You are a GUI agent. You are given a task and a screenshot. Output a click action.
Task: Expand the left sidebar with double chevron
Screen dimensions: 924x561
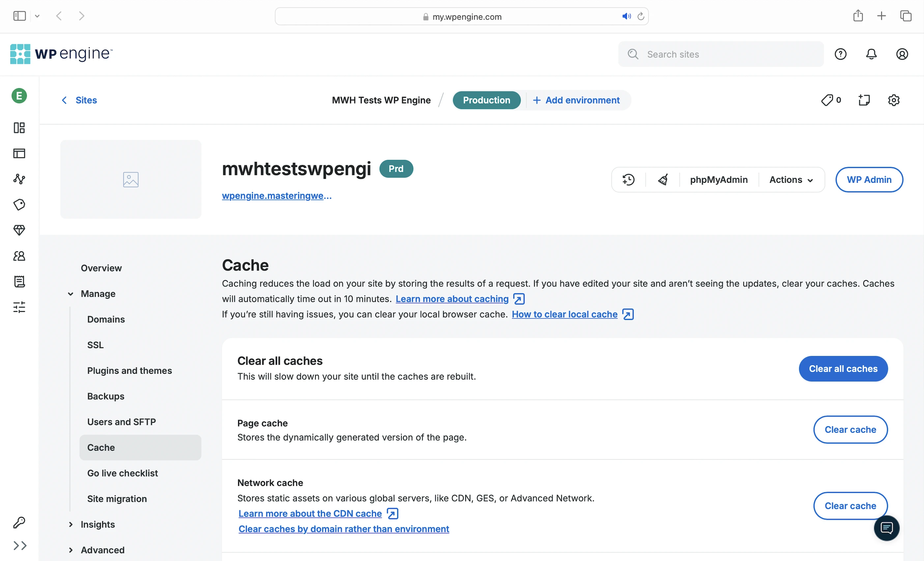pos(20,545)
